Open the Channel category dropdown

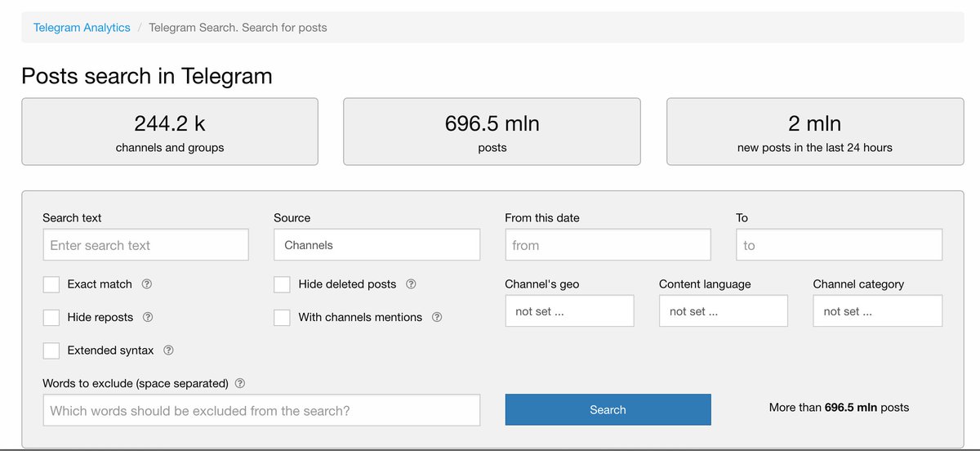coord(877,311)
